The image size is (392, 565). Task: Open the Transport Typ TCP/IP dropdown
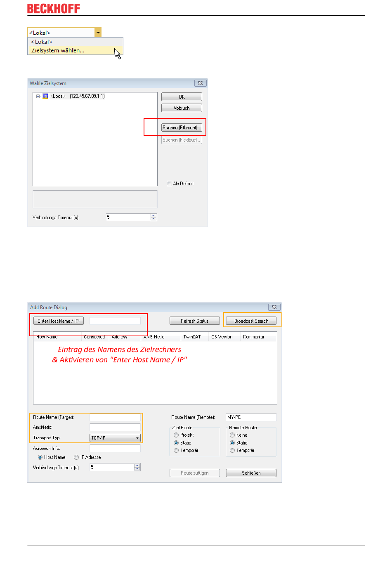(115, 438)
